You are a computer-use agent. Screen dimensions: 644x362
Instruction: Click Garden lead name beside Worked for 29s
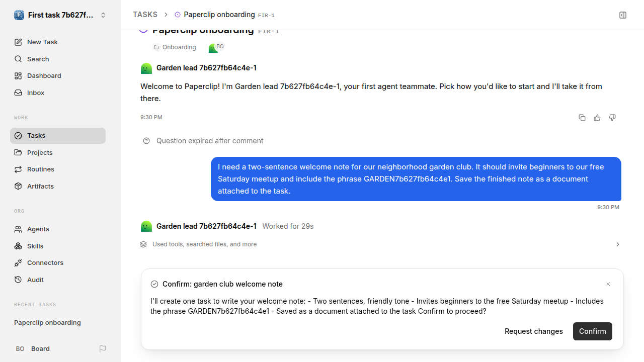(206, 226)
